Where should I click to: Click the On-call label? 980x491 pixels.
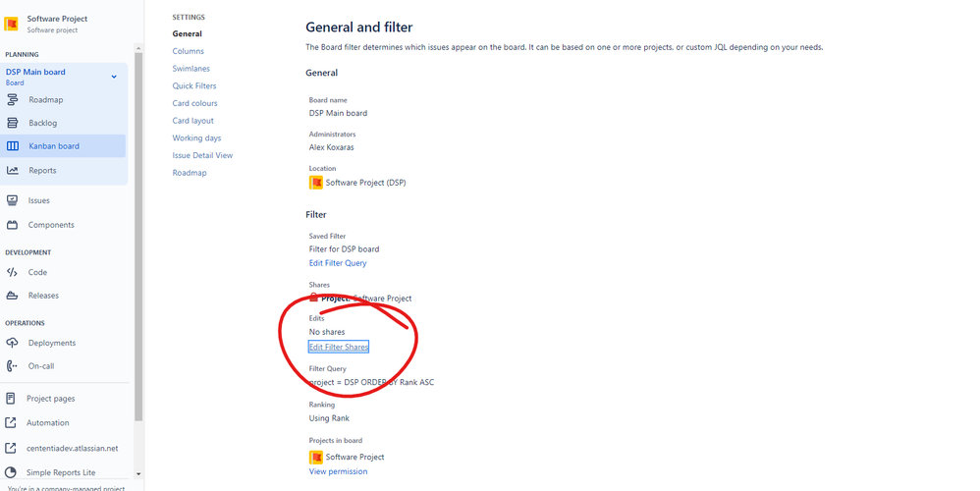click(x=41, y=366)
